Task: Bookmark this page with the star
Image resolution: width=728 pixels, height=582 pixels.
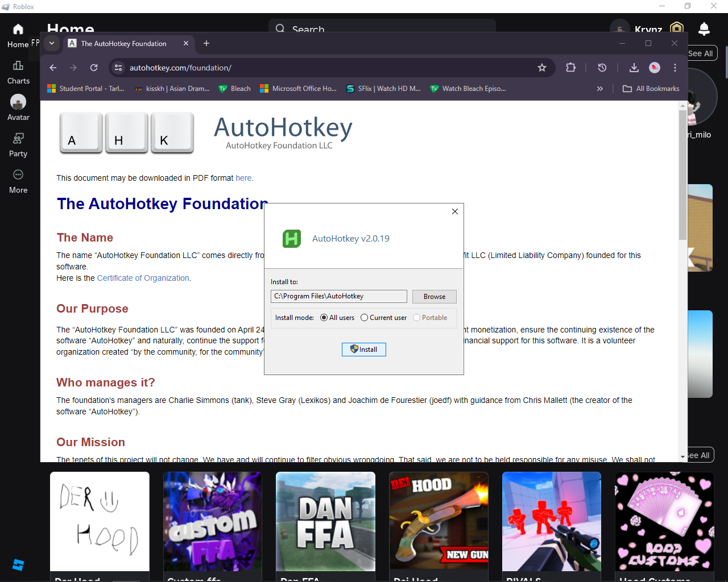Action: (542, 68)
